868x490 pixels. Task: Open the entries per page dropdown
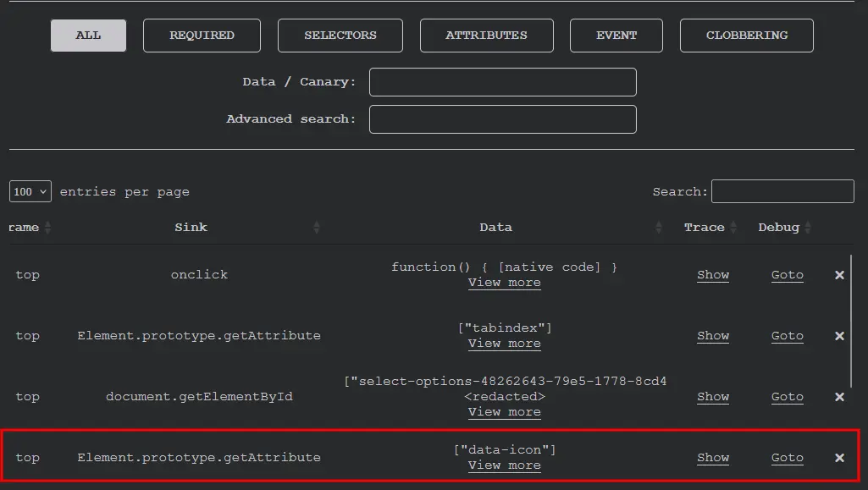pyautogui.click(x=30, y=191)
